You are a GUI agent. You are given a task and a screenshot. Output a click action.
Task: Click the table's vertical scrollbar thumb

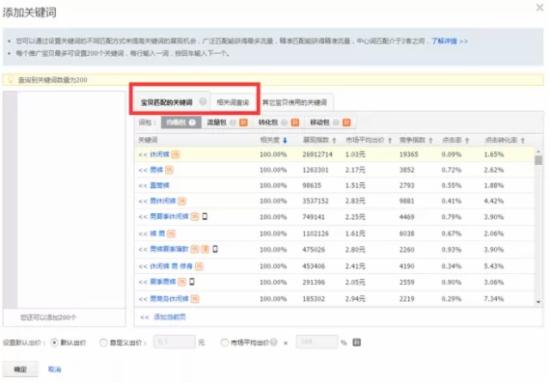click(538, 160)
